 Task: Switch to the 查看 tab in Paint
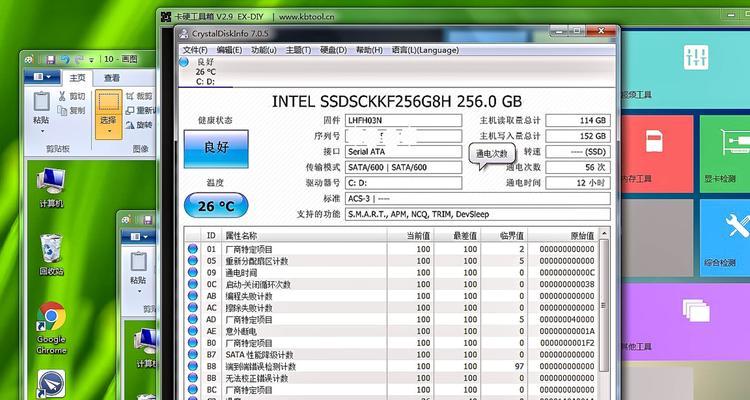[112, 78]
